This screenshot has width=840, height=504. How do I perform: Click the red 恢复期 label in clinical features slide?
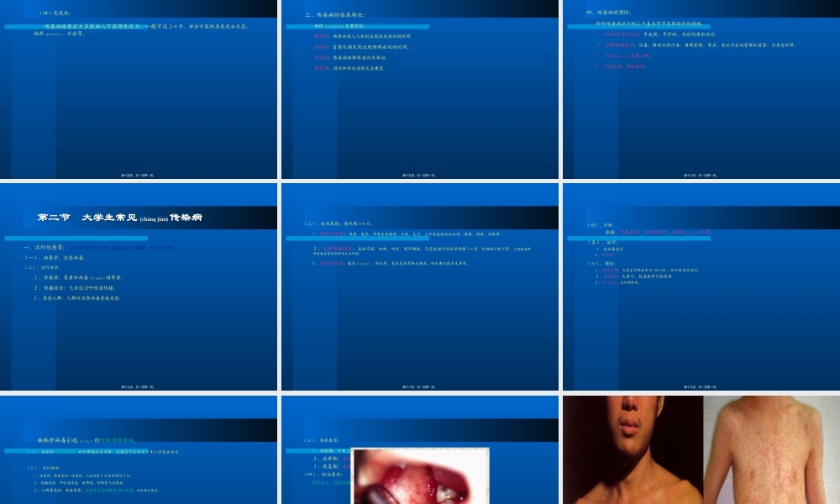pyautogui.click(x=320, y=67)
